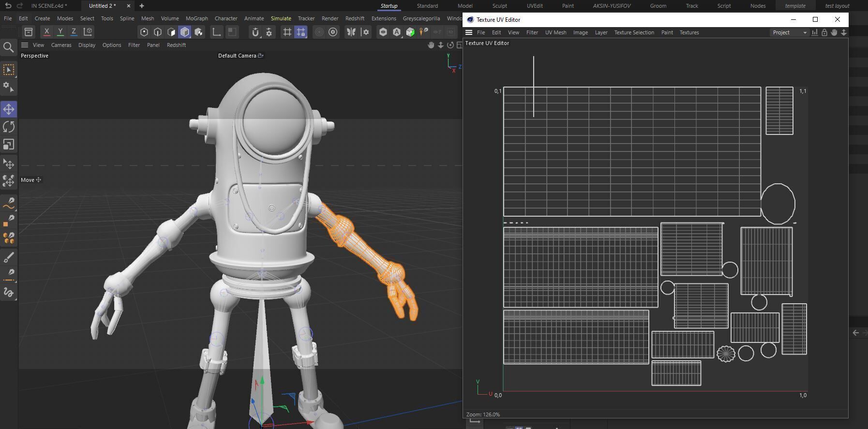Click the UV Editor pan hand icon
Image resolution: width=868 pixels, height=429 pixels.
click(x=834, y=32)
